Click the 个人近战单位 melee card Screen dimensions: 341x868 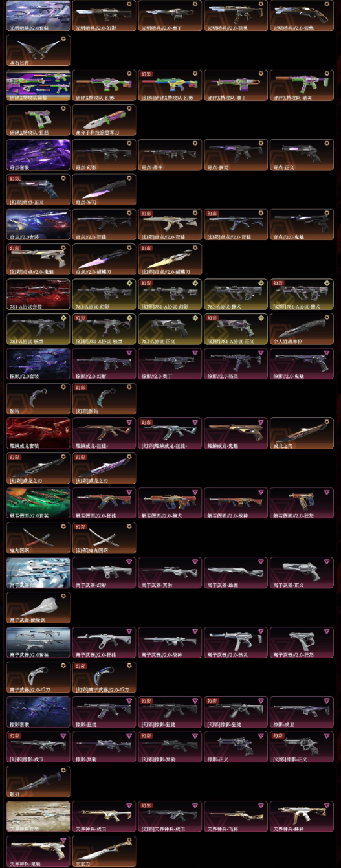click(x=301, y=330)
